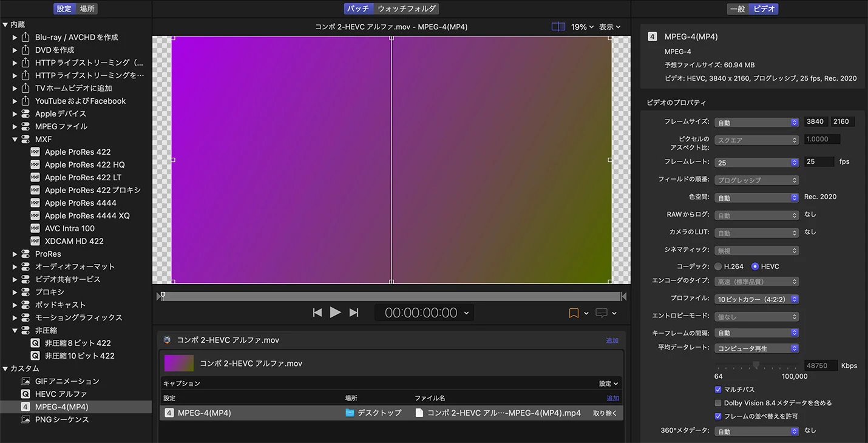The height and width of the screenshot is (443, 868).
Task: Jump to the previous frame marker
Action: pos(317,313)
